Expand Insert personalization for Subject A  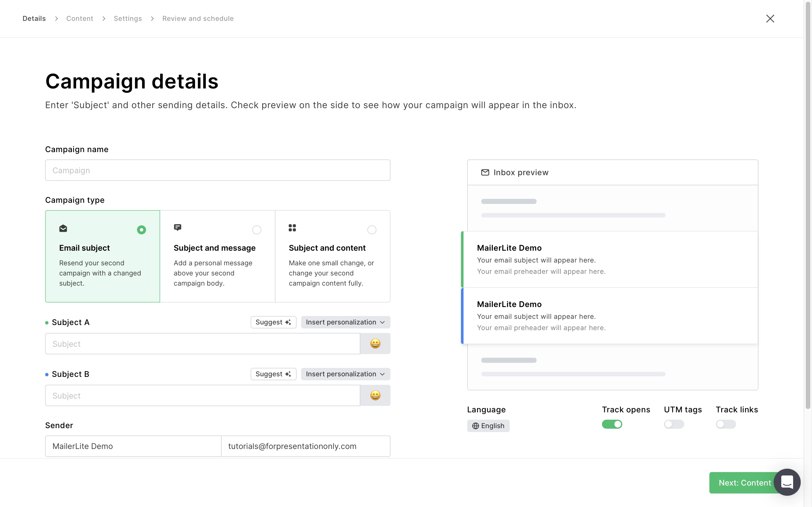point(345,322)
